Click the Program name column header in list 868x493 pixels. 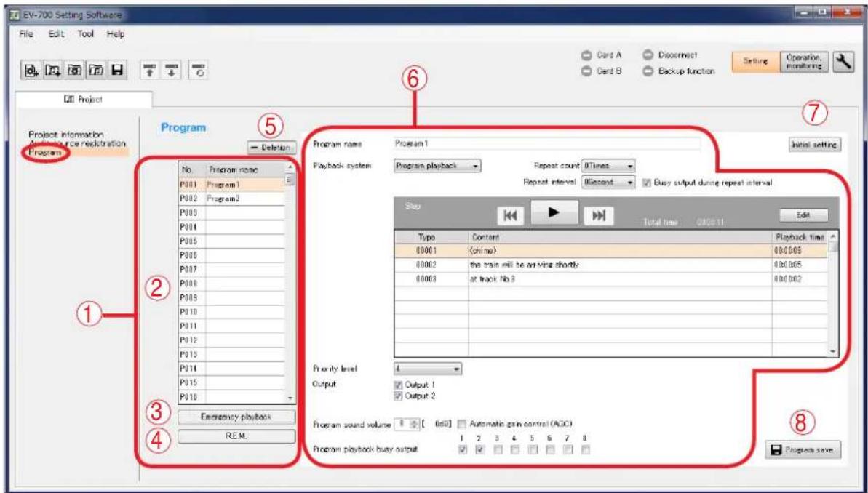pyautogui.click(x=244, y=169)
